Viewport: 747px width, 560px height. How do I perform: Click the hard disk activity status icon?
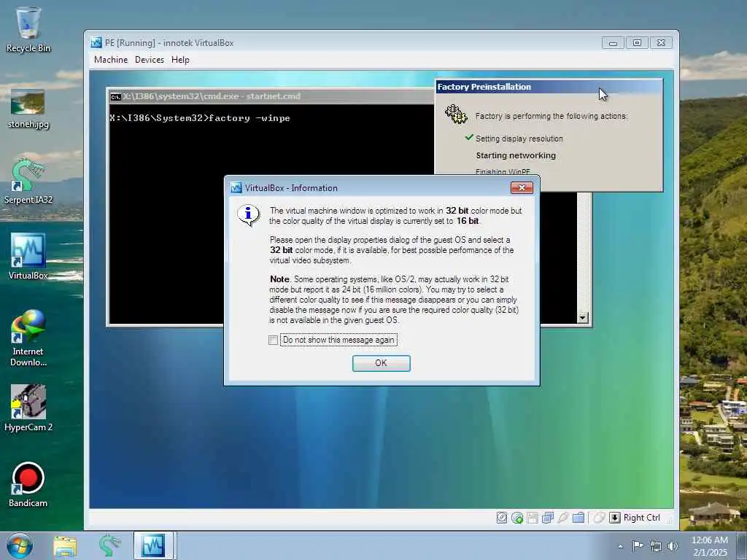[x=502, y=518]
